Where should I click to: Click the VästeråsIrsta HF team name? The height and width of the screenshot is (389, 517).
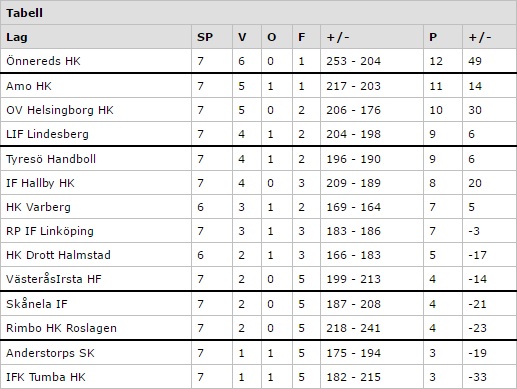click(54, 279)
